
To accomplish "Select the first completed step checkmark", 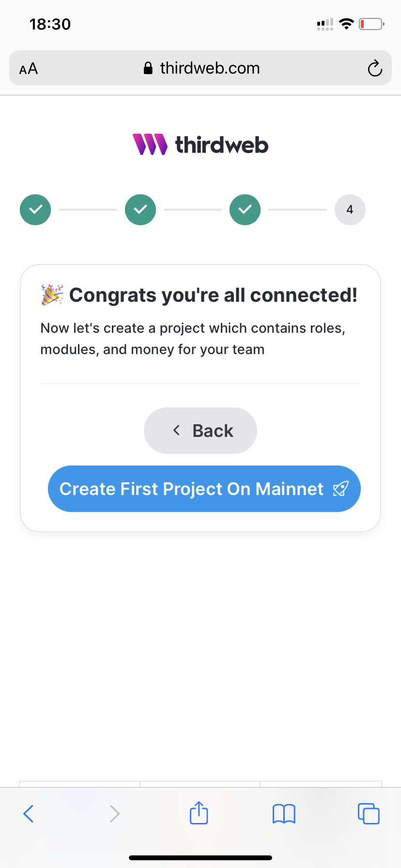I will [x=35, y=210].
